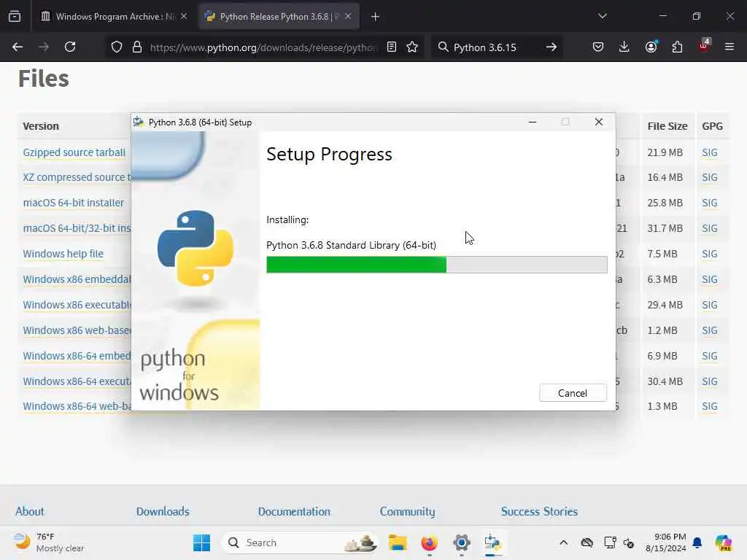Open the Copilot preview icon in taskbar

point(723,542)
